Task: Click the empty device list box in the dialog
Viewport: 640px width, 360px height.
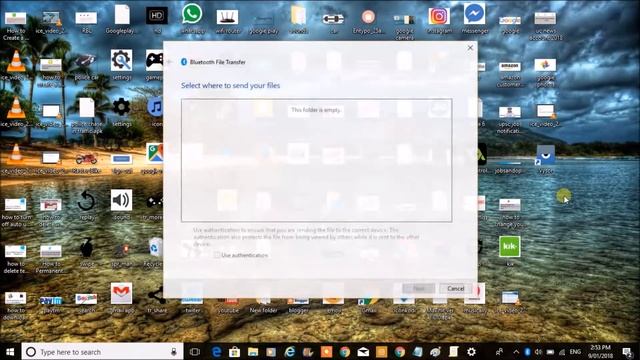Action: (x=316, y=160)
